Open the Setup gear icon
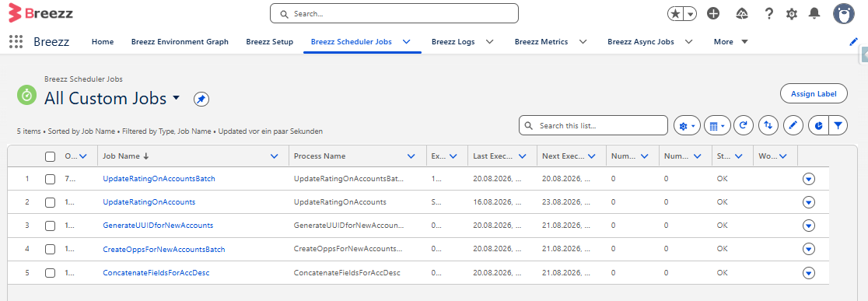Viewport: 868px width, 301px height. [x=792, y=14]
